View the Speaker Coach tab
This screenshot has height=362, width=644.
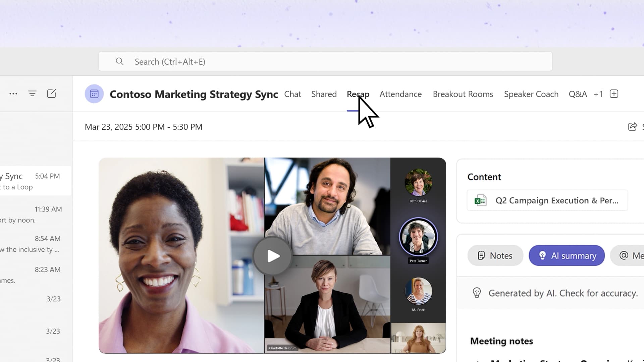[531, 94]
